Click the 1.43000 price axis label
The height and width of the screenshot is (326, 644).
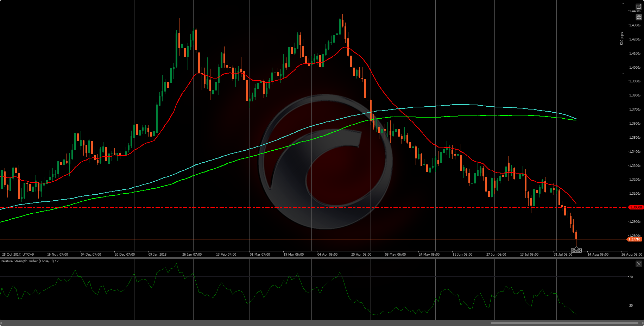coord(635,25)
